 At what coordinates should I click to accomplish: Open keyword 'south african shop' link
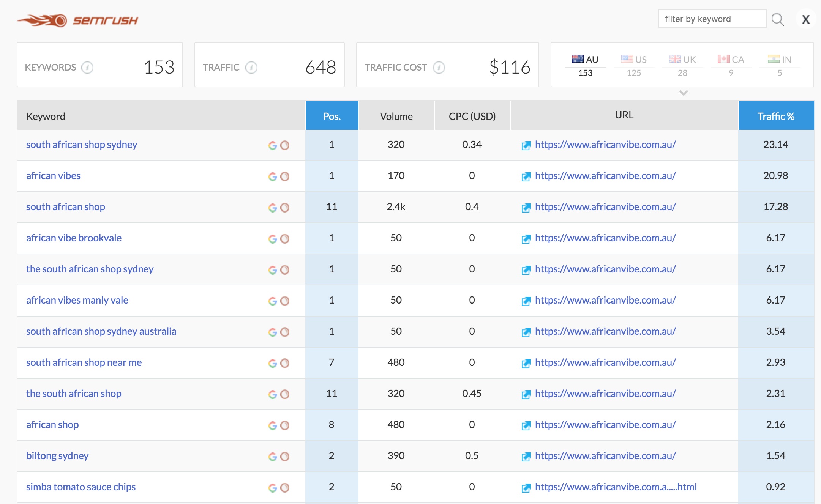(66, 207)
